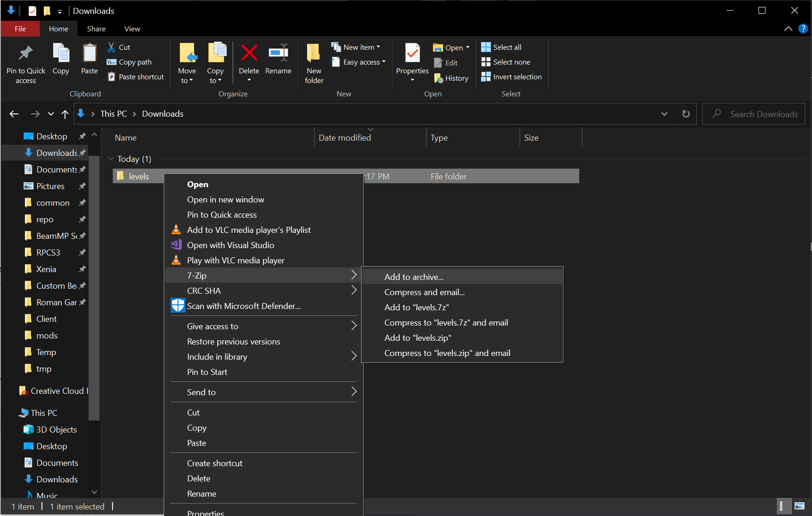Switch to the Share tab
Viewport: 812px width, 516px height.
(96, 29)
